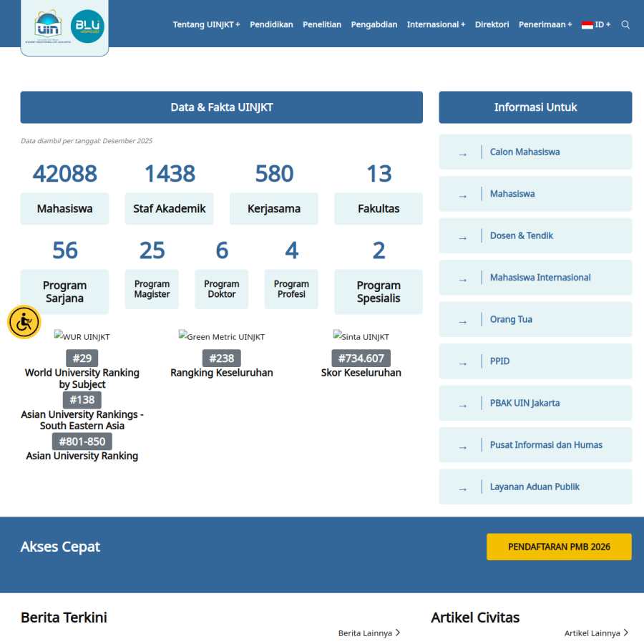Click 'Rangking Keseluruhan' label

tap(221, 373)
